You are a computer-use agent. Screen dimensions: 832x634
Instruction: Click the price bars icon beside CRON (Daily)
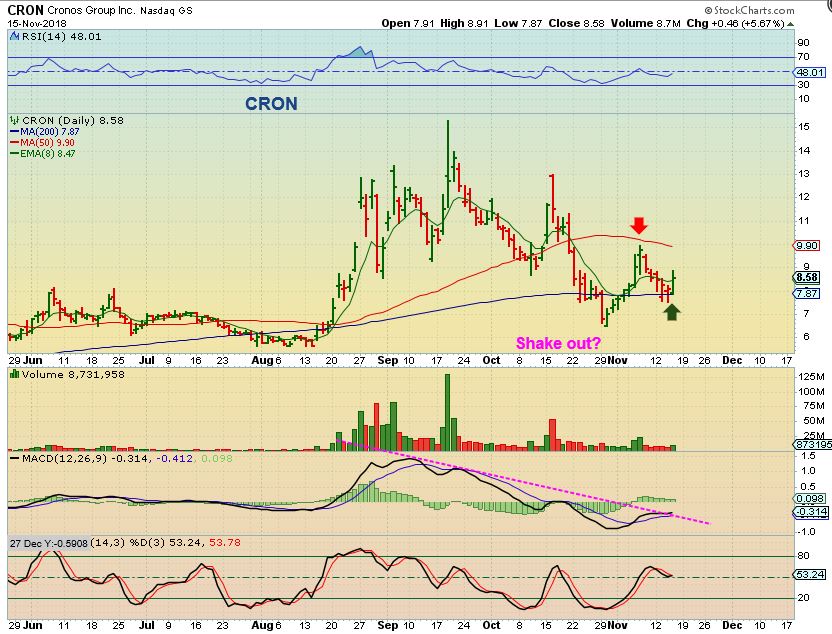point(14,120)
